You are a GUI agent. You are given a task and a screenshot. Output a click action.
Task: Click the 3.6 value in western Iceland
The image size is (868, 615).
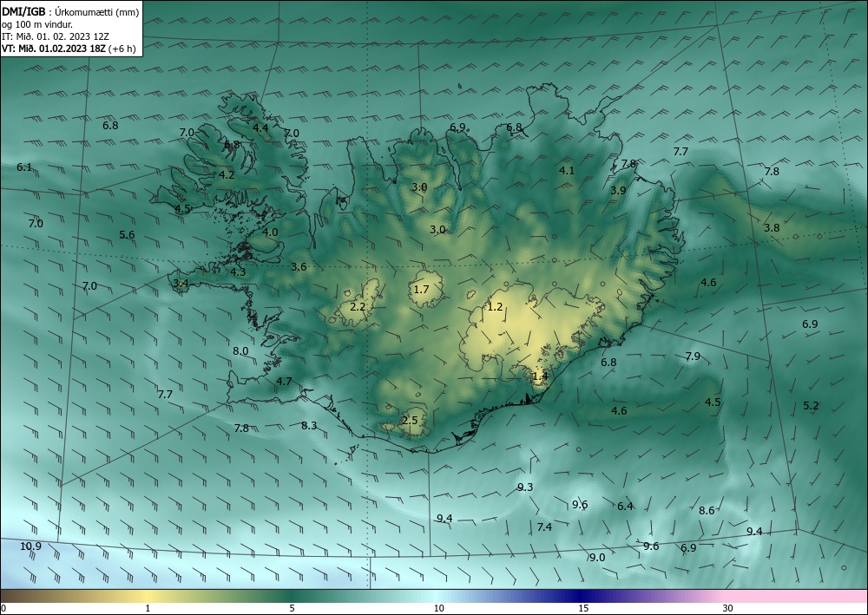[x=299, y=266]
